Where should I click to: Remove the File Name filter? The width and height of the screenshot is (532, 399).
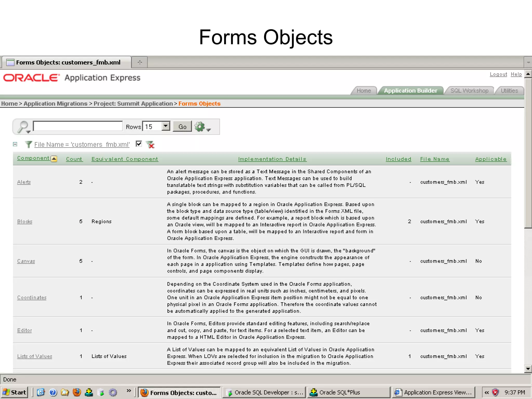click(x=150, y=144)
